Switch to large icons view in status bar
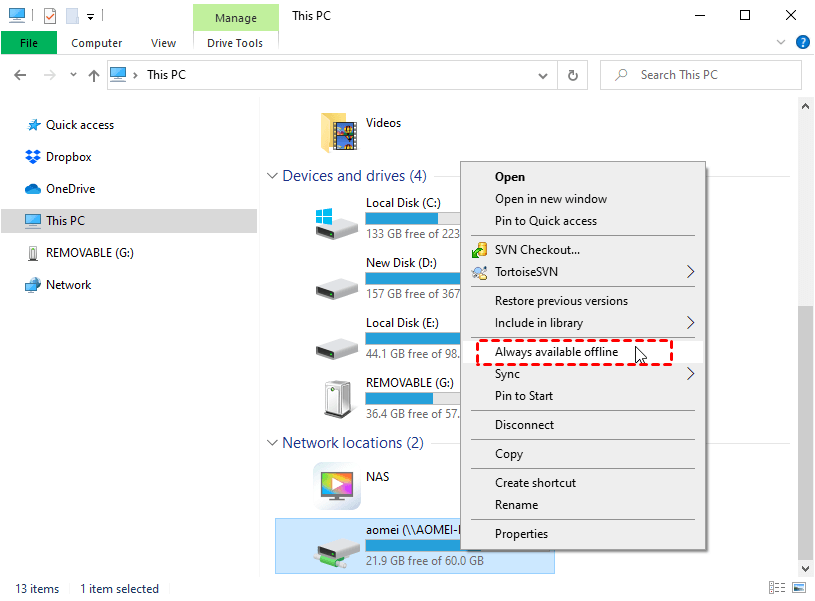The height and width of the screenshot is (601, 815). pos(799,588)
